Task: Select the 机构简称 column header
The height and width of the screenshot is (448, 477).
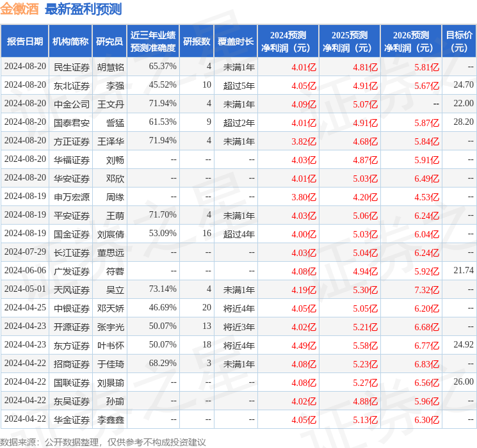Action: click(70, 42)
